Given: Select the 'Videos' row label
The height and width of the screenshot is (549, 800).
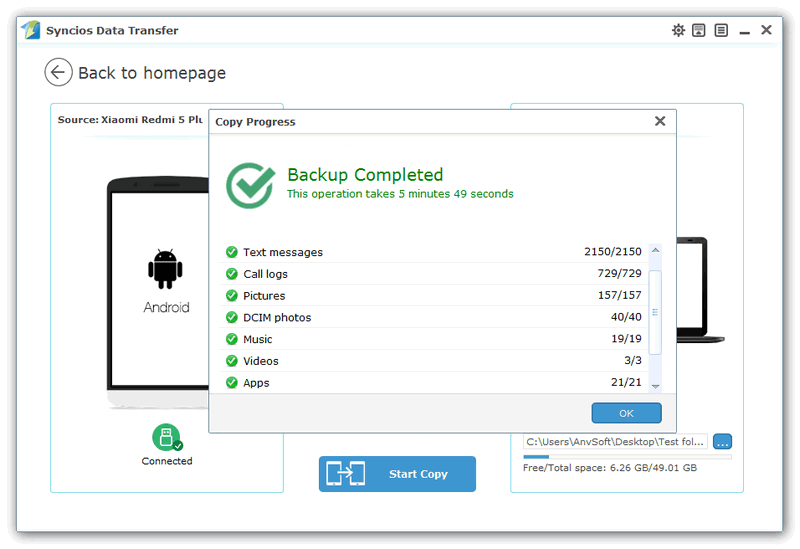Looking at the screenshot, I should click(261, 361).
